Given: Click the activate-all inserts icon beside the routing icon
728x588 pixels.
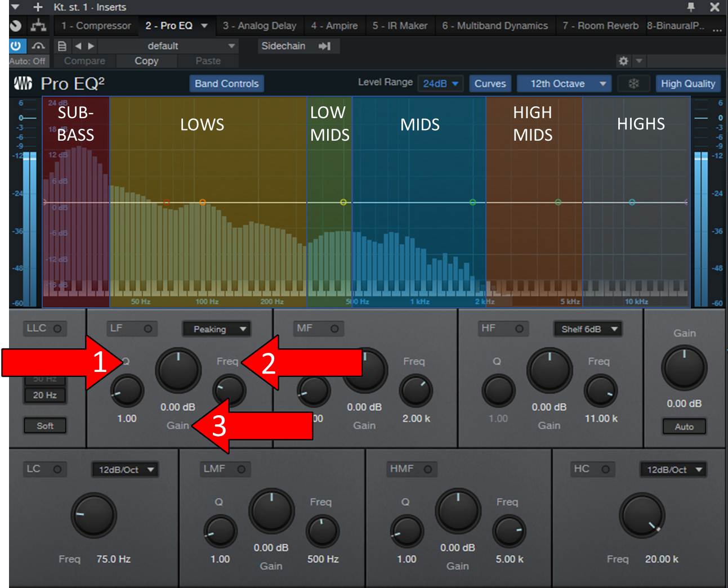Looking at the screenshot, I should (x=16, y=25).
